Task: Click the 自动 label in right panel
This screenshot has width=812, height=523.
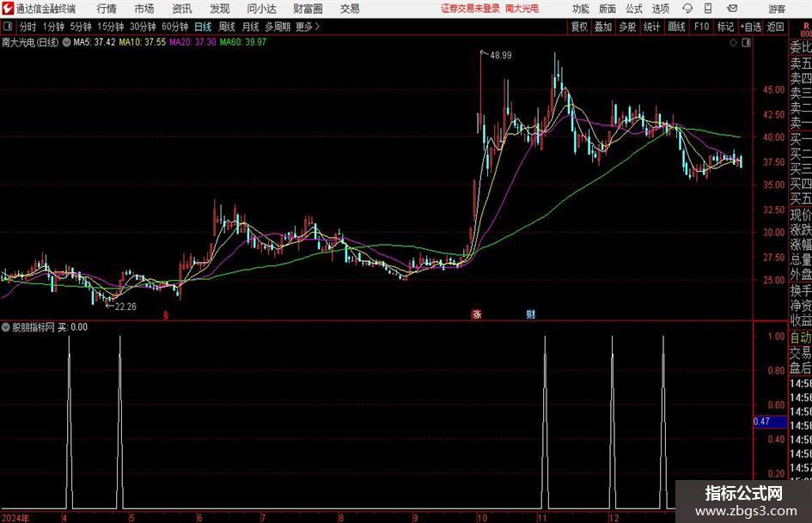Action: tap(801, 338)
